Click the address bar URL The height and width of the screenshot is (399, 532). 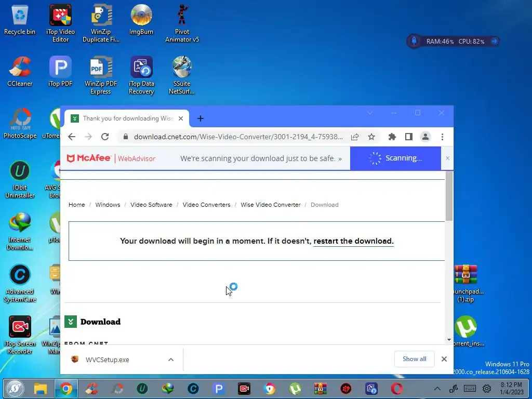[x=238, y=137]
